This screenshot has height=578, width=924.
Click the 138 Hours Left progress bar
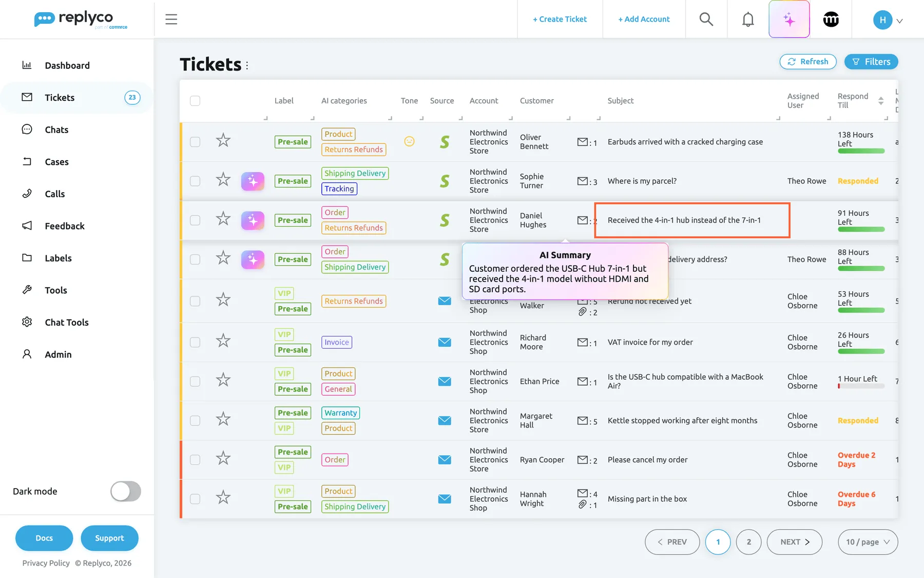(861, 151)
